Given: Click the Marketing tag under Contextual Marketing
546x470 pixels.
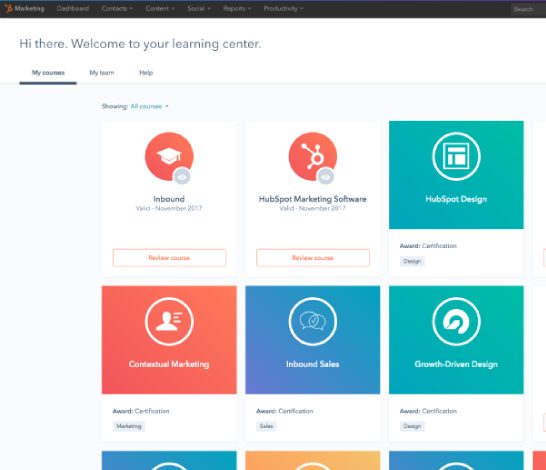Looking at the screenshot, I should 129,426.
